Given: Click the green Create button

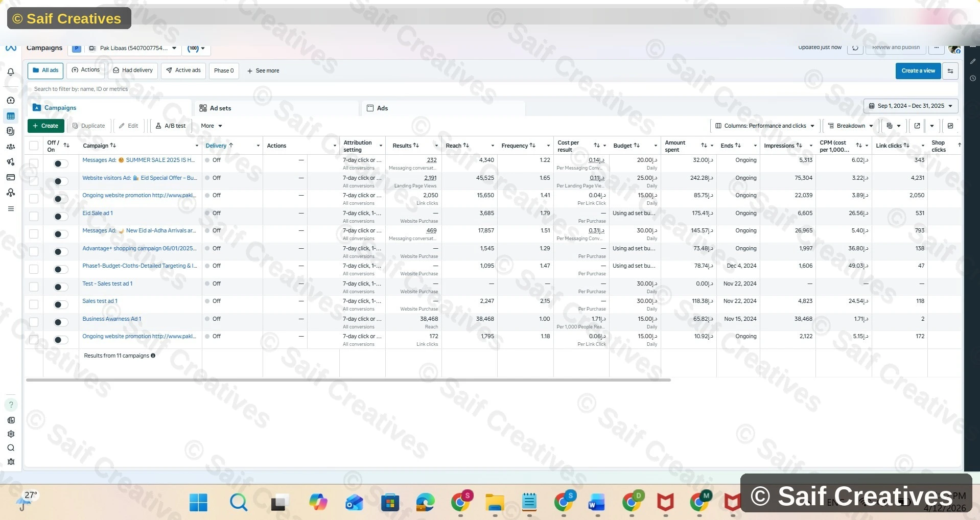Looking at the screenshot, I should click(45, 126).
